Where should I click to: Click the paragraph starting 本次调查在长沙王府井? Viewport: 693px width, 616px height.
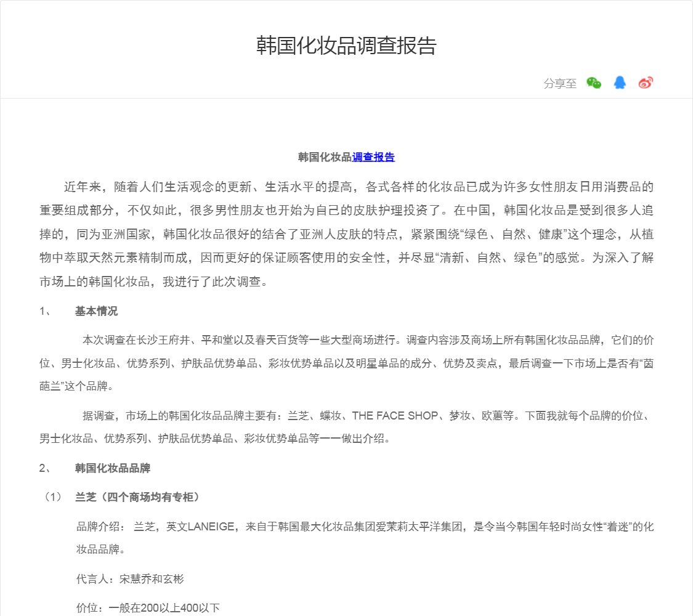346,363
